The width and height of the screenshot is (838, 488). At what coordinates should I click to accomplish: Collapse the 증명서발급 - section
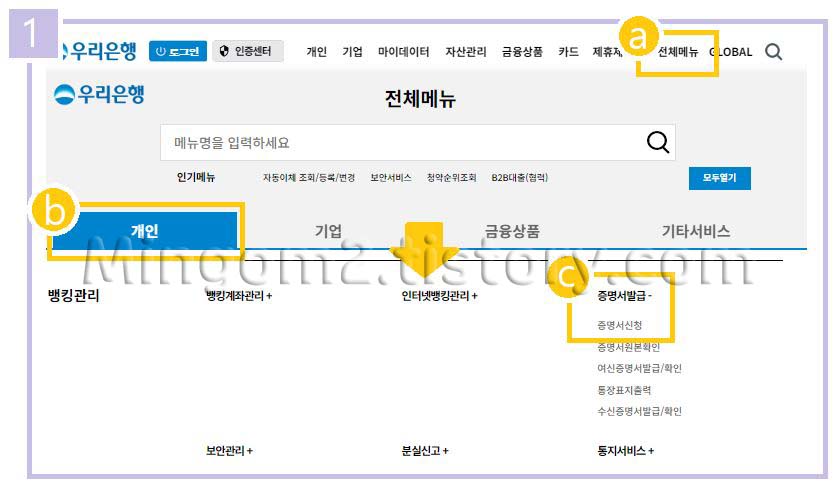[x=624, y=296]
